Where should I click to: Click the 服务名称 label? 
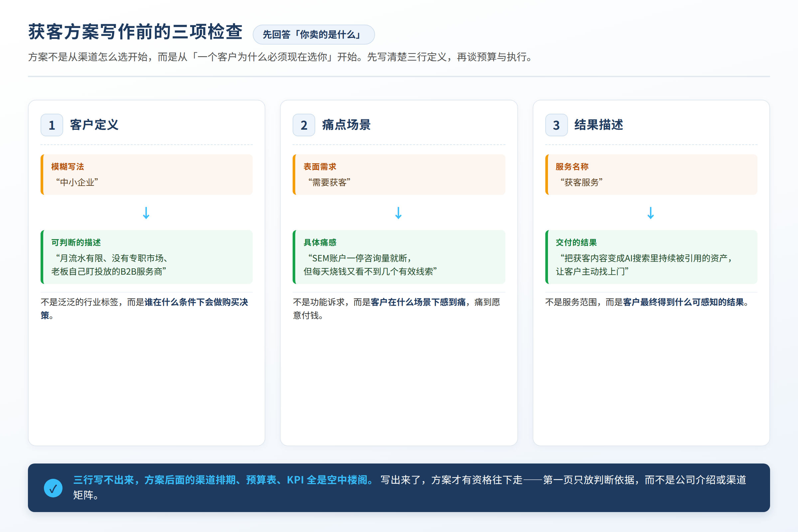click(572, 167)
